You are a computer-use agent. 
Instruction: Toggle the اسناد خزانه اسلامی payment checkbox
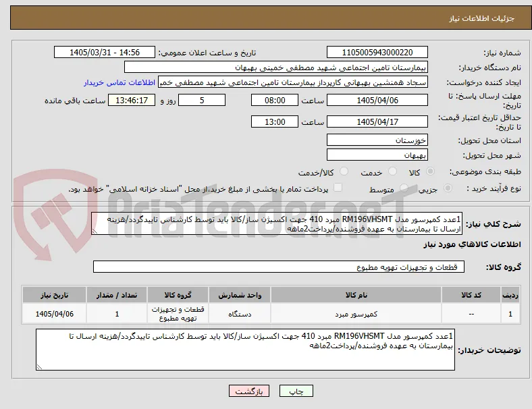[x=338, y=188]
